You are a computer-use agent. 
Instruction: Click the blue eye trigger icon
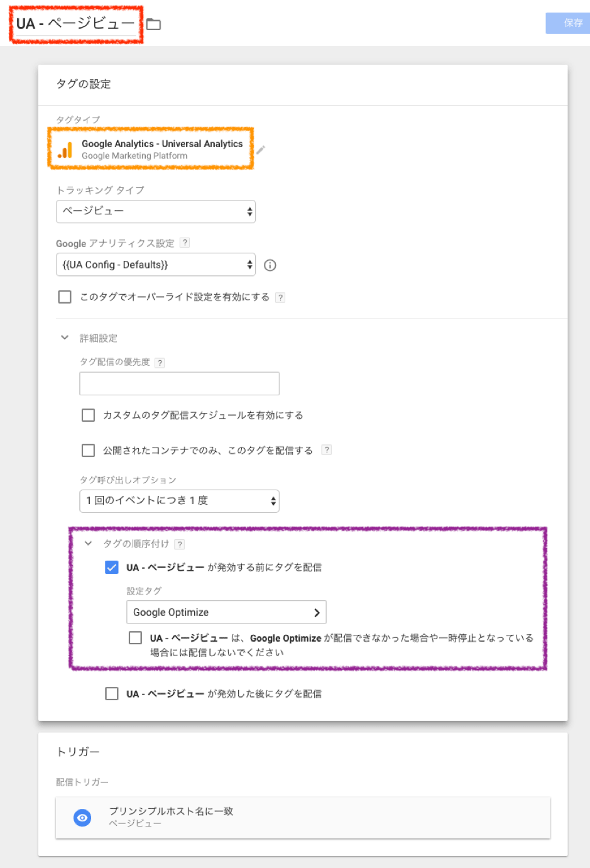(82, 818)
